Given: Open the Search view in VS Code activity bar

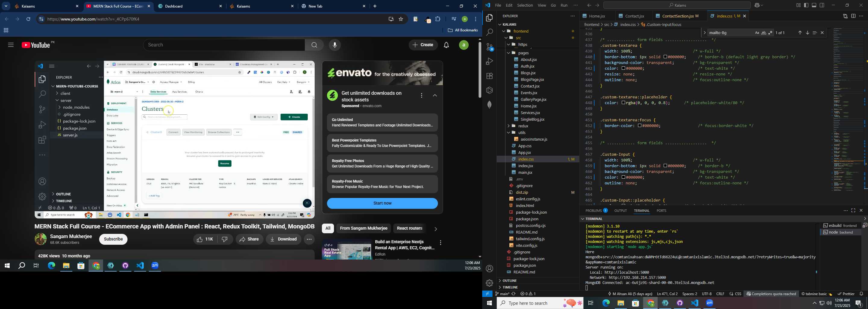Looking at the screenshot, I should [x=489, y=32].
